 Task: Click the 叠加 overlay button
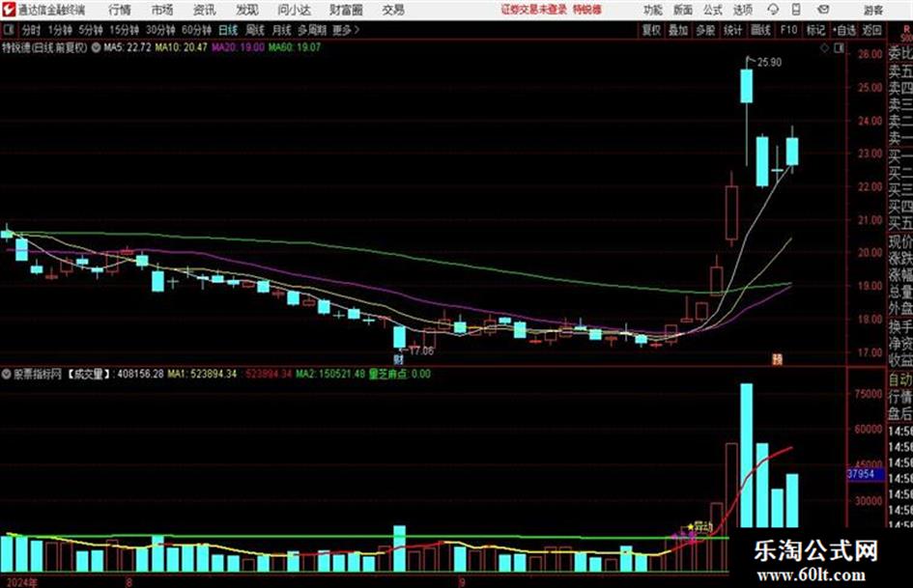click(678, 30)
